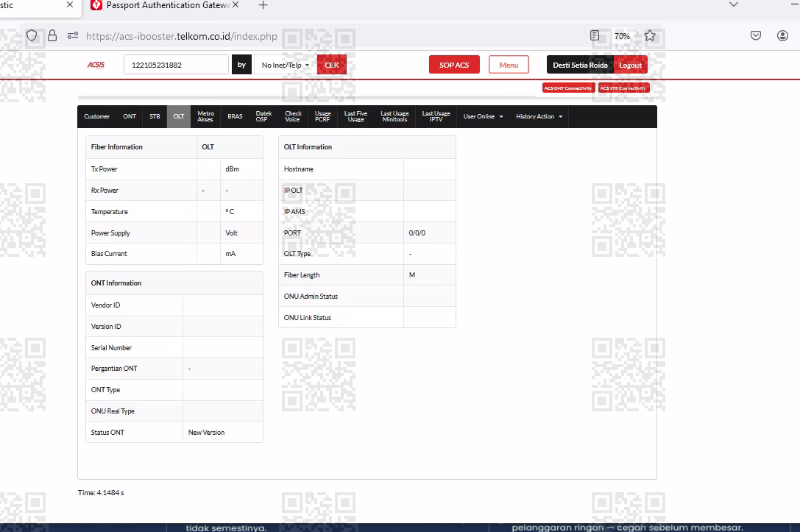Click ACS ONT Connectivity button
Image resolution: width=800 pixels, height=532 pixels.
pos(568,88)
